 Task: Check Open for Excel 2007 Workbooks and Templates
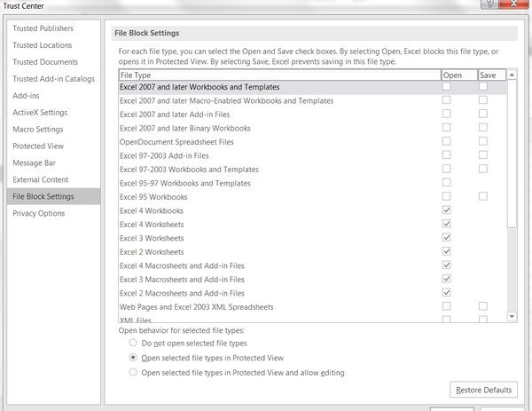coord(447,86)
